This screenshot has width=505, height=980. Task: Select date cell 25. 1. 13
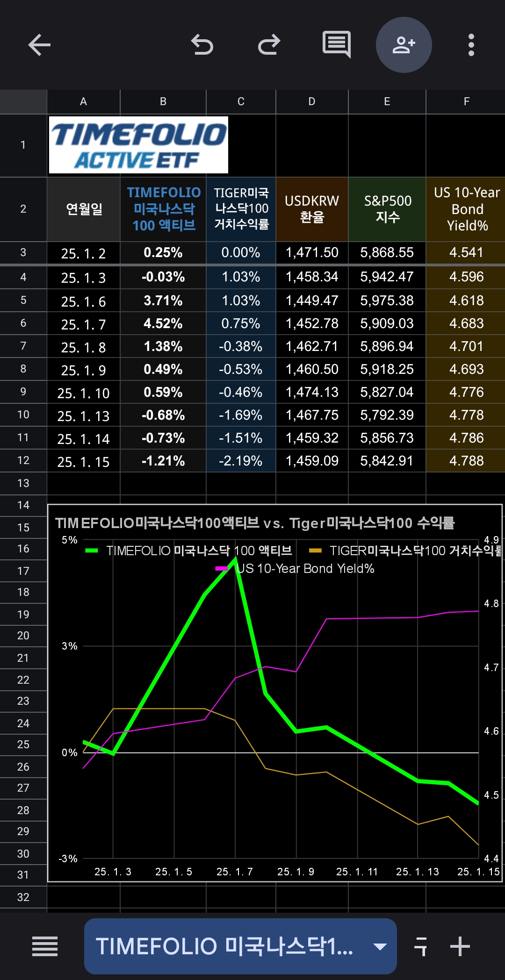click(x=84, y=415)
